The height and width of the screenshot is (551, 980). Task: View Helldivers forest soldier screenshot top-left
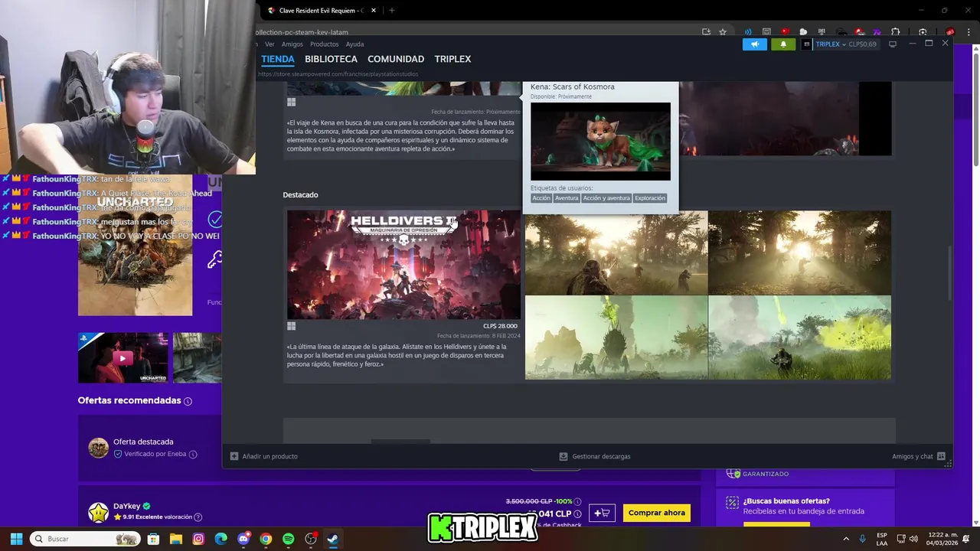coord(616,253)
